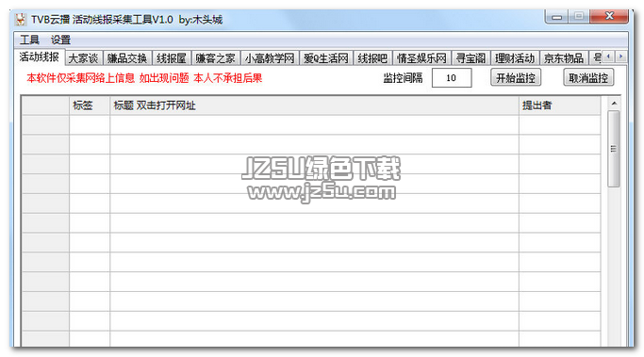This screenshot has width=644, height=357.
Task: Click the table scrollbar up arrow
Action: (614, 104)
